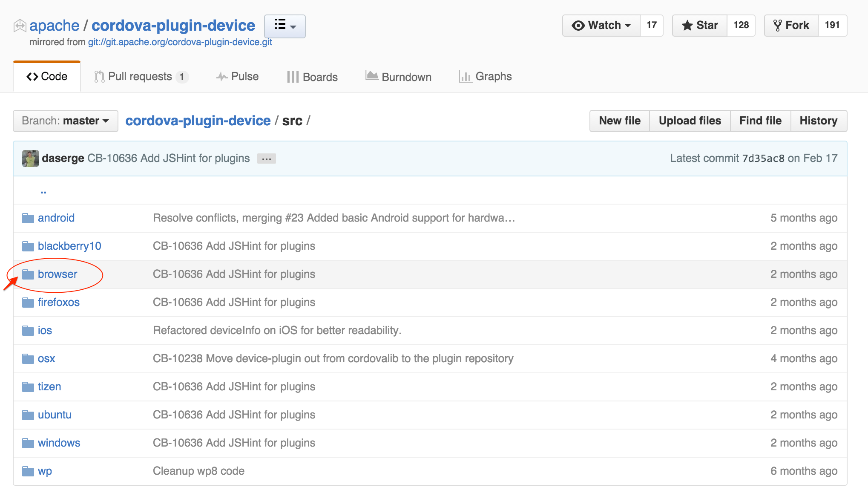Star the cordova-plugin-device repository
The width and height of the screenshot is (868, 496).
click(699, 26)
